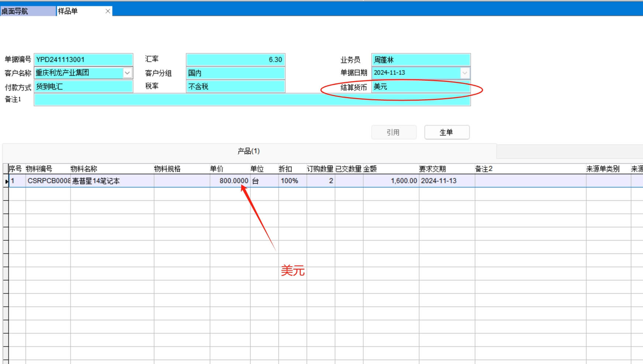The width and height of the screenshot is (643, 364).
Task: Click the 业务员 field 周蓬林
Action: coord(421,60)
